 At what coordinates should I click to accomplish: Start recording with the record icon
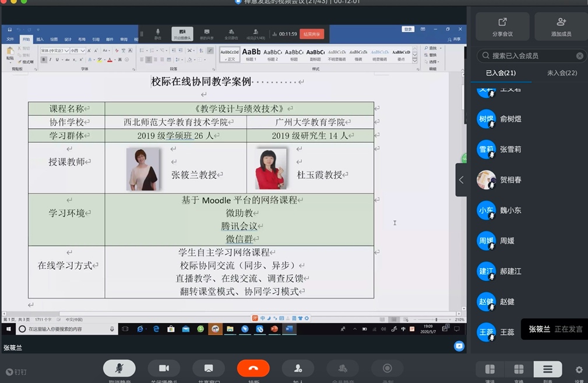pos(387,368)
